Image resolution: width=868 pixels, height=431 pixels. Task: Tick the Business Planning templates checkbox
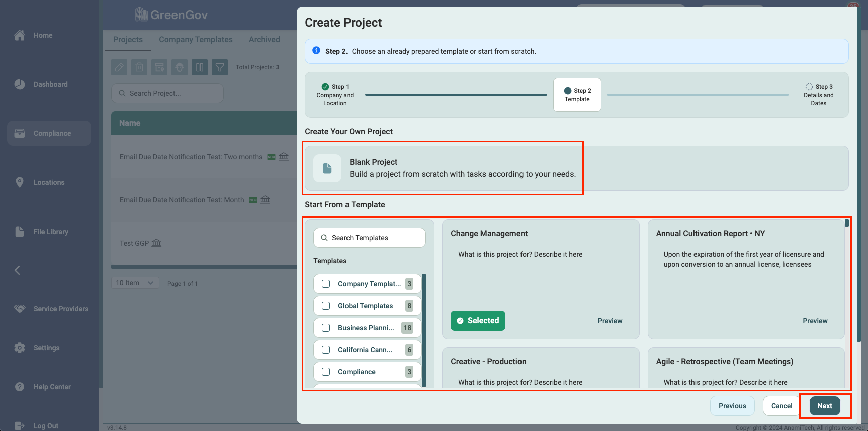pyautogui.click(x=326, y=328)
